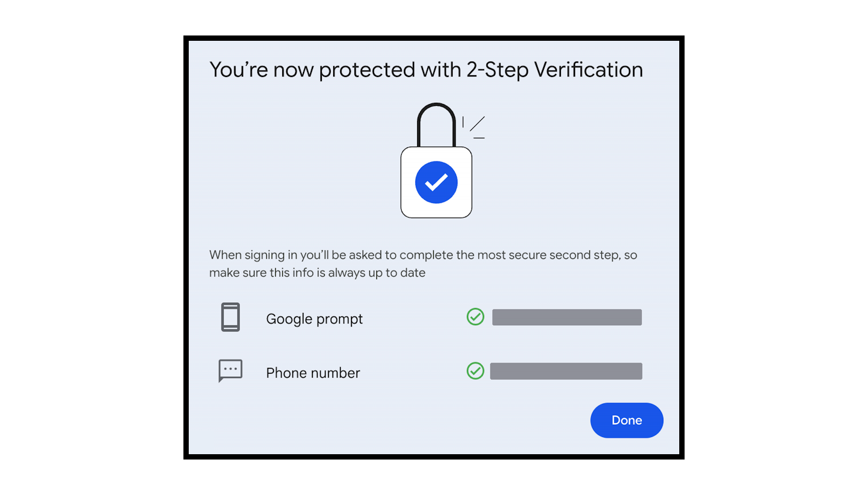
Task: Click the Phone number label
Action: coord(313,373)
